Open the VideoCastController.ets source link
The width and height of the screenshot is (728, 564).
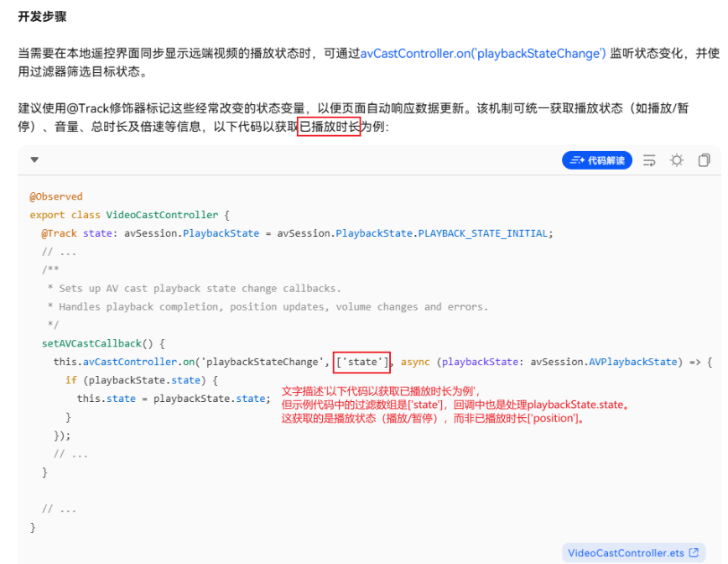tap(626, 553)
